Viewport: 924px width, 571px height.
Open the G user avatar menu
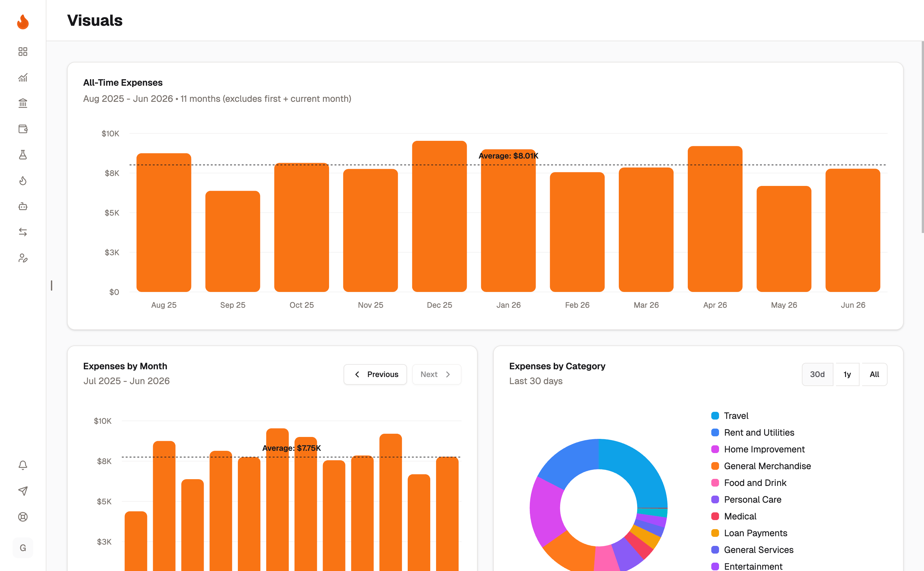point(23,547)
